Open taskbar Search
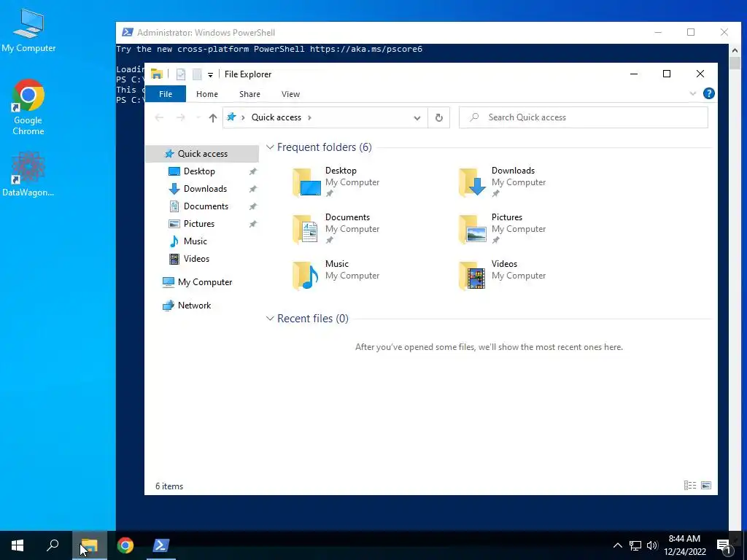 click(x=53, y=545)
